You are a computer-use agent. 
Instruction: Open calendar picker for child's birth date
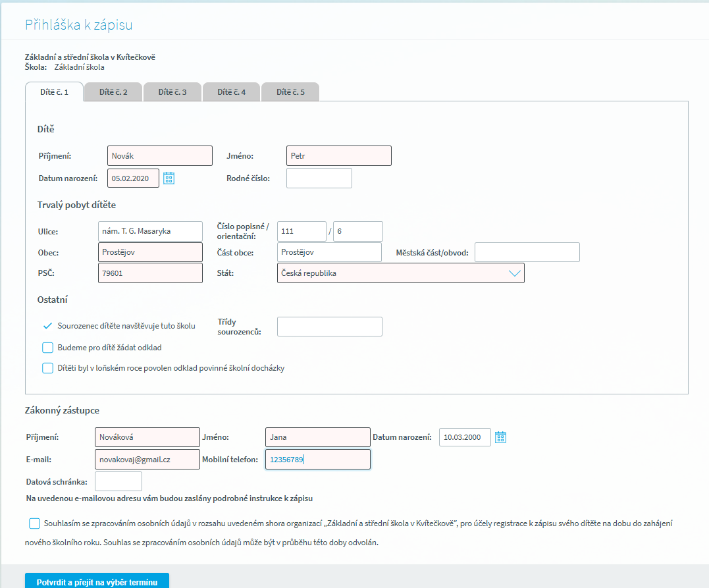point(169,178)
